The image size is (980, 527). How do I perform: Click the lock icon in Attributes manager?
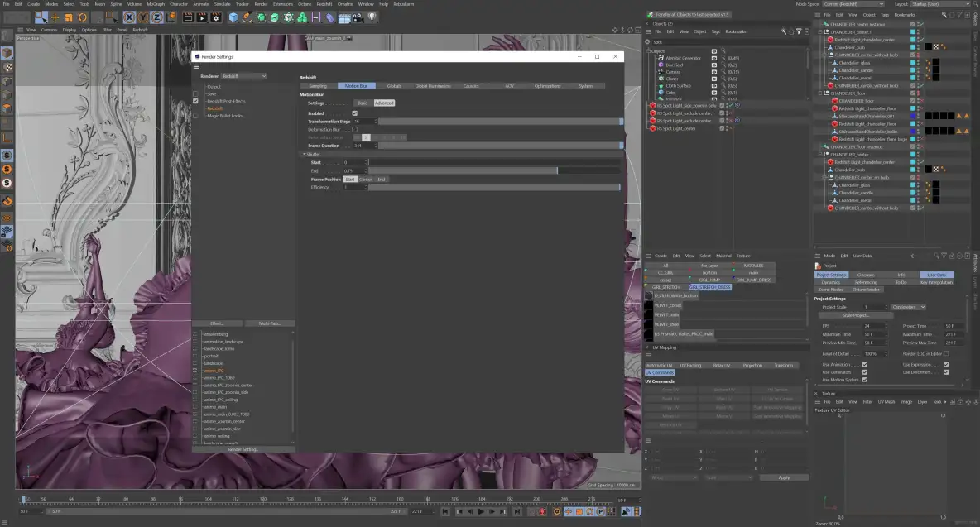pos(952,256)
